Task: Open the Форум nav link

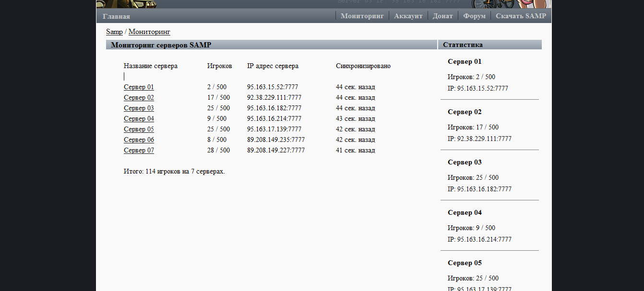Action: (x=474, y=16)
